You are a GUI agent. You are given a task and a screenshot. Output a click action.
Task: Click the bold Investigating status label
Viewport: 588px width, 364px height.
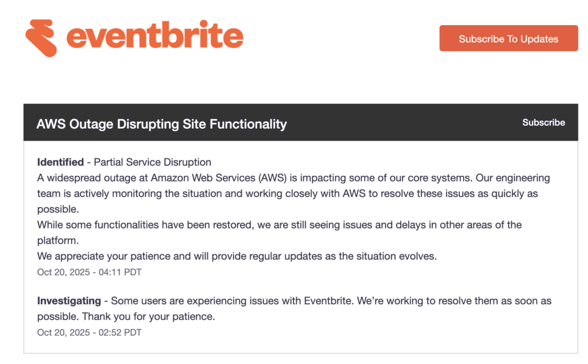[x=69, y=301]
